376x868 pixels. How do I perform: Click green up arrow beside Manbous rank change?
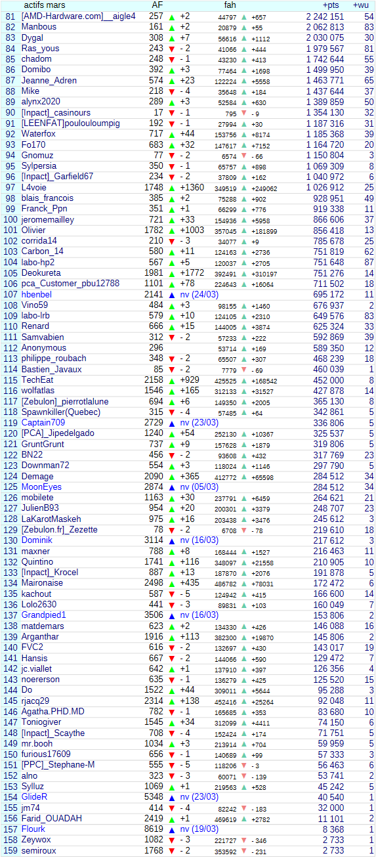pyautogui.click(x=172, y=28)
